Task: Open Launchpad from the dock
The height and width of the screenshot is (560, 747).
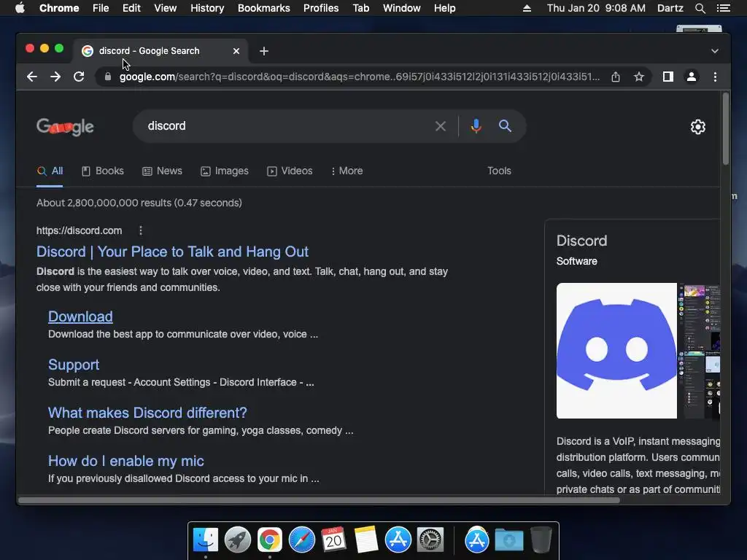Action: coord(237,540)
